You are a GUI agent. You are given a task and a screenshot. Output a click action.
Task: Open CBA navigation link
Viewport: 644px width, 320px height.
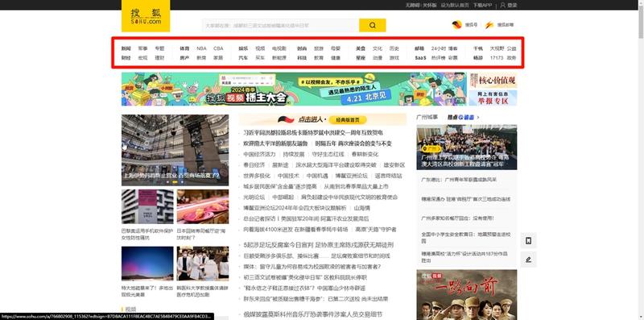tap(218, 48)
